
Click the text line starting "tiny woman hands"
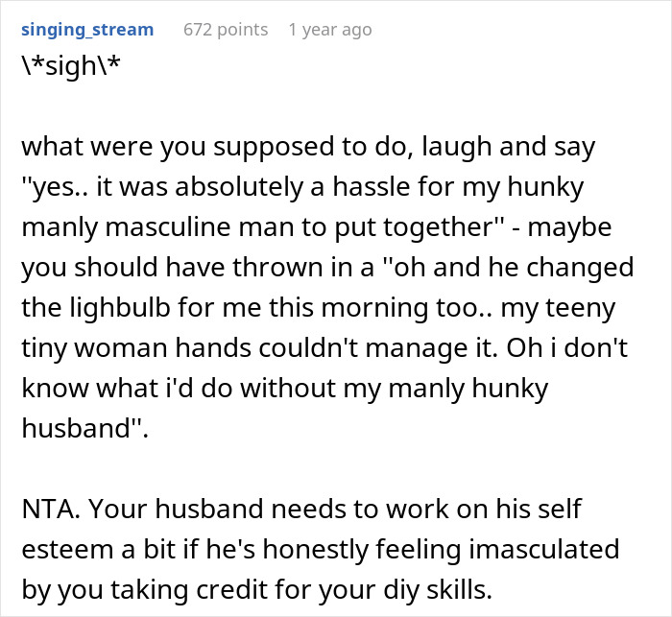(x=324, y=348)
